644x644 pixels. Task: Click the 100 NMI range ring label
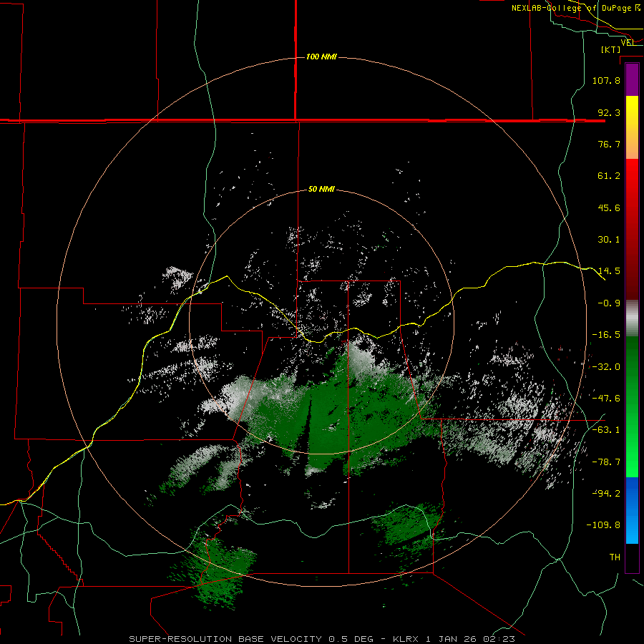pyautogui.click(x=321, y=57)
